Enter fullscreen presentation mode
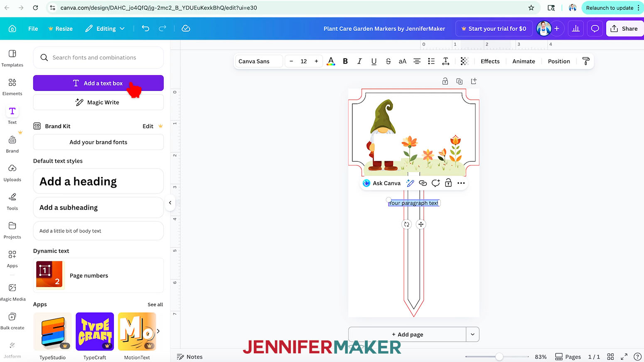 pyautogui.click(x=624, y=357)
